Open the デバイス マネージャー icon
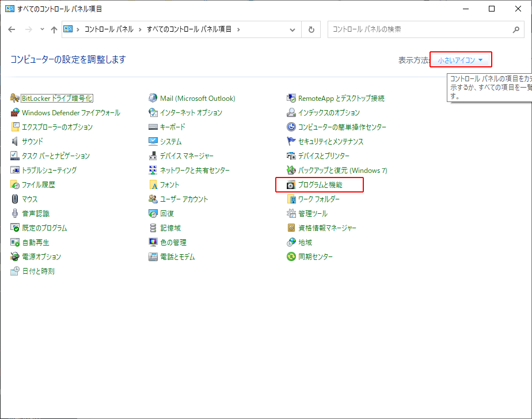532x419 pixels. [x=153, y=156]
